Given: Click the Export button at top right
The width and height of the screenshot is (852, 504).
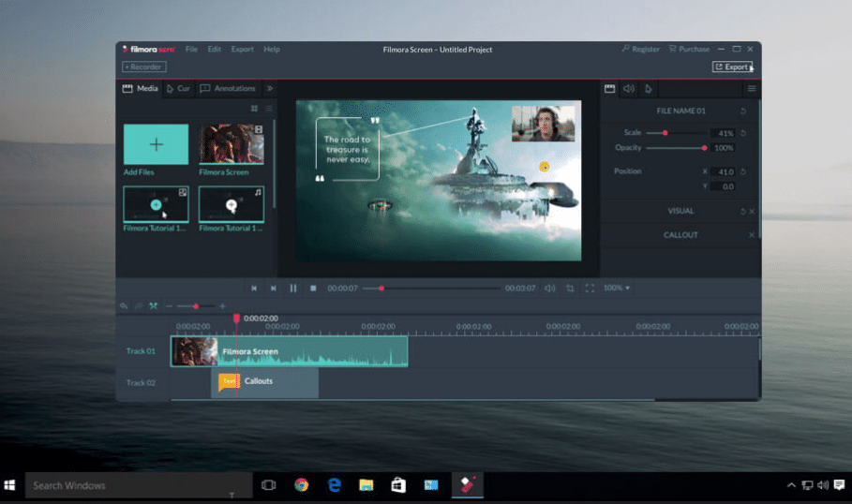Looking at the screenshot, I should pyautogui.click(x=732, y=67).
